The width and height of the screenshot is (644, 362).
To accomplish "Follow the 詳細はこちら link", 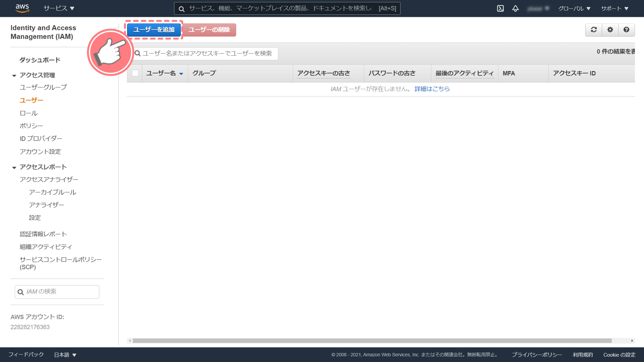I will point(432,89).
